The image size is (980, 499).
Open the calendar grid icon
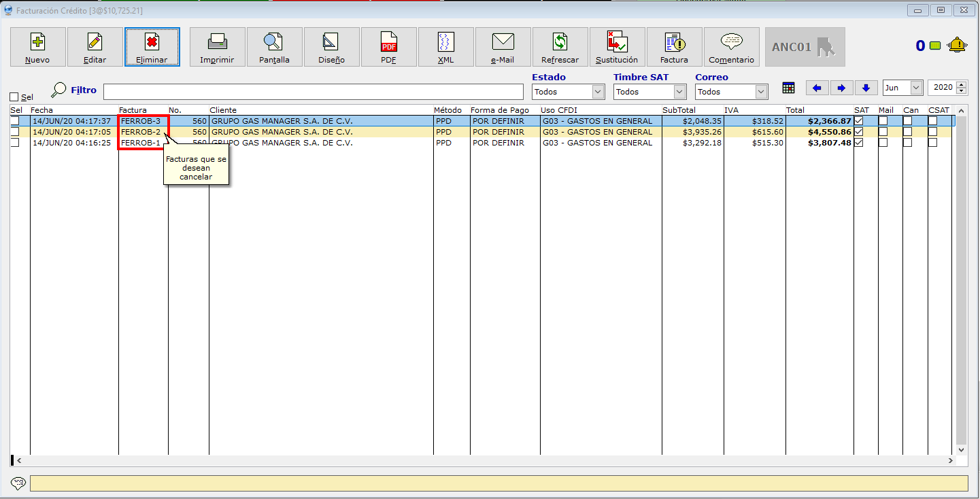pyautogui.click(x=788, y=88)
